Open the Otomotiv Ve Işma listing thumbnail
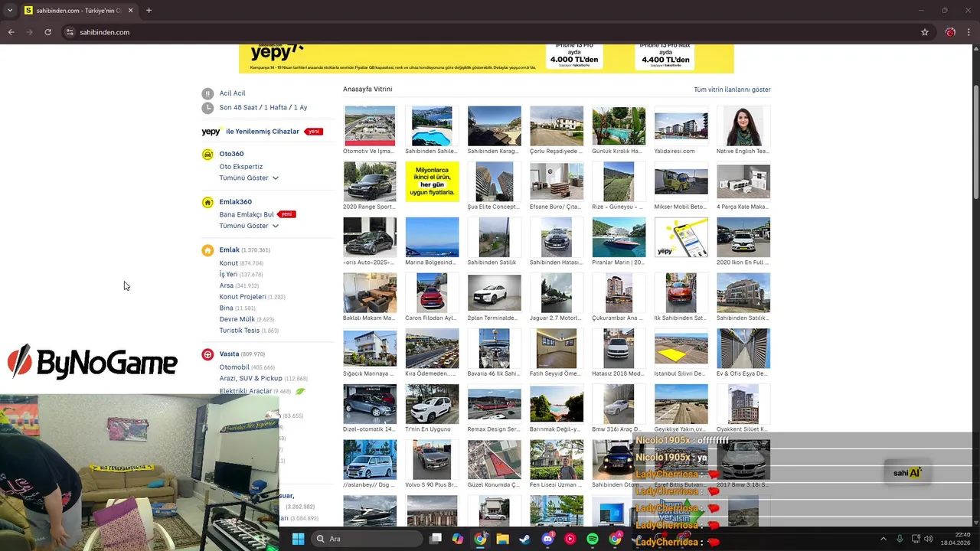Image resolution: width=980 pixels, height=551 pixels. 370,126
